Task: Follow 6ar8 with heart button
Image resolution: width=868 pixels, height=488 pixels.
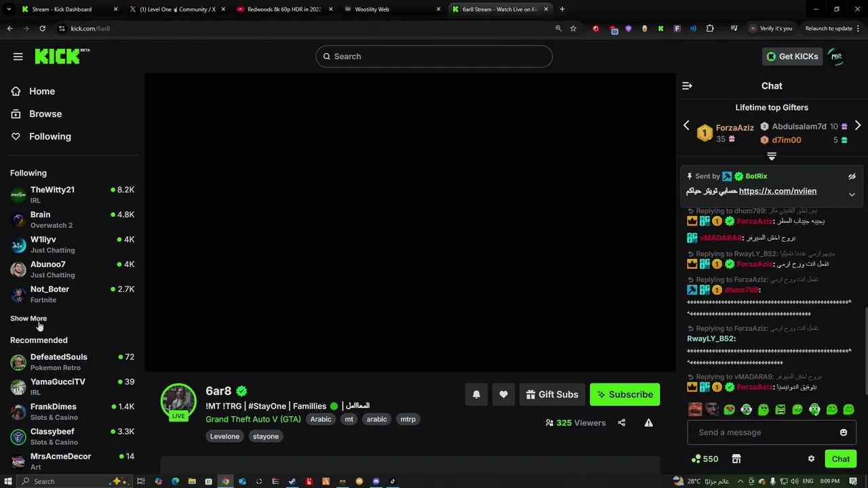Action: point(503,394)
